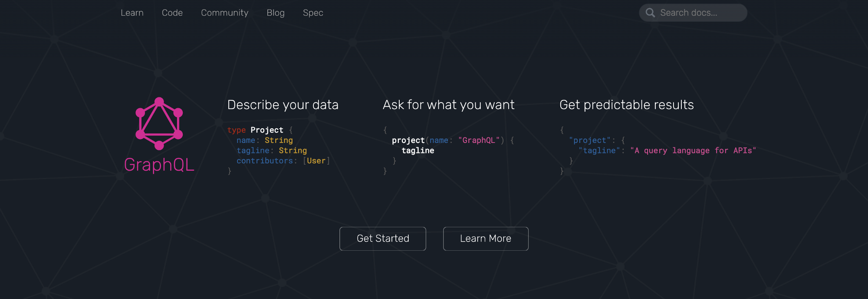The width and height of the screenshot is (868, 299).
Task: Open the Blog navigation link
Action: click(x=276, y=13)
